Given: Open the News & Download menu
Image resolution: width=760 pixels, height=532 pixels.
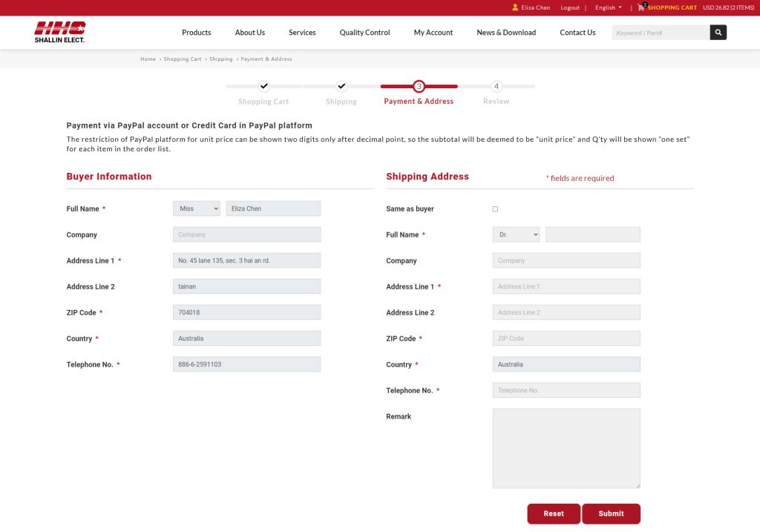Looking at the screenshot, I should [506, 33].
